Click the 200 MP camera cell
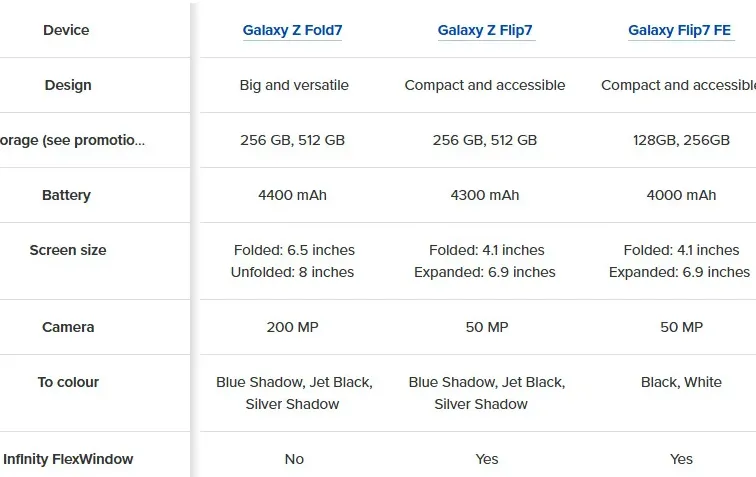 pyautogui.click(x=294, y=327)
